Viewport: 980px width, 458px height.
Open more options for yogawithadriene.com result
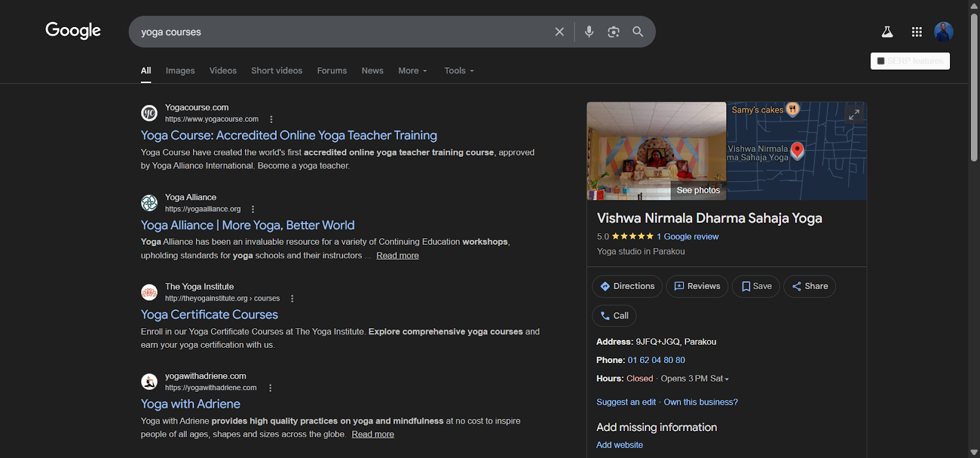pos(270,388)
